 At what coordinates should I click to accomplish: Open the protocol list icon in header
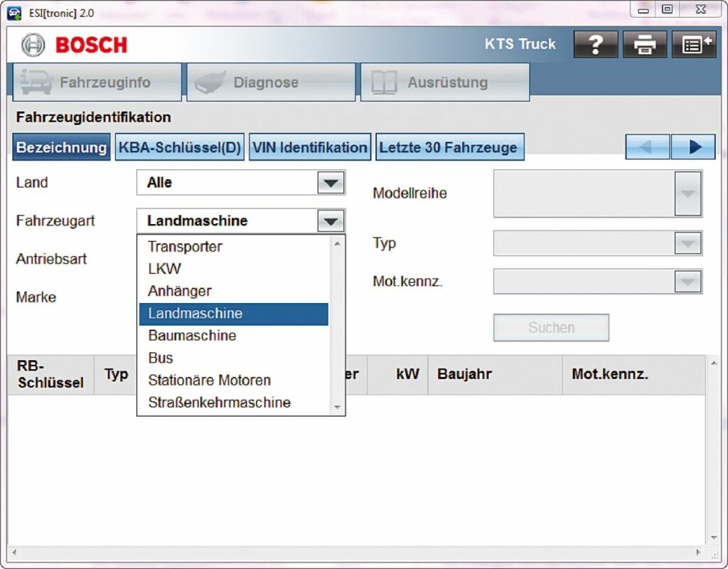(x=694, y=45)
